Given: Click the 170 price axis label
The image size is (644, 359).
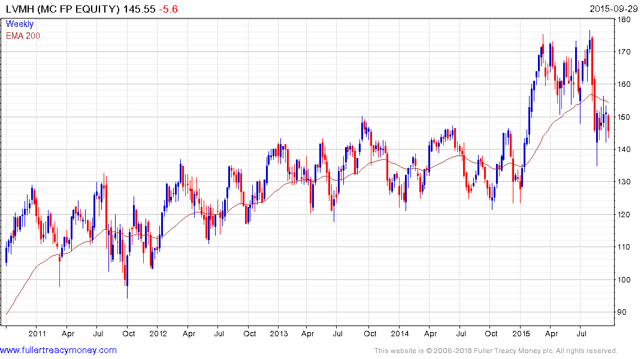Looking at the screenshot, I should pos(624,51).
